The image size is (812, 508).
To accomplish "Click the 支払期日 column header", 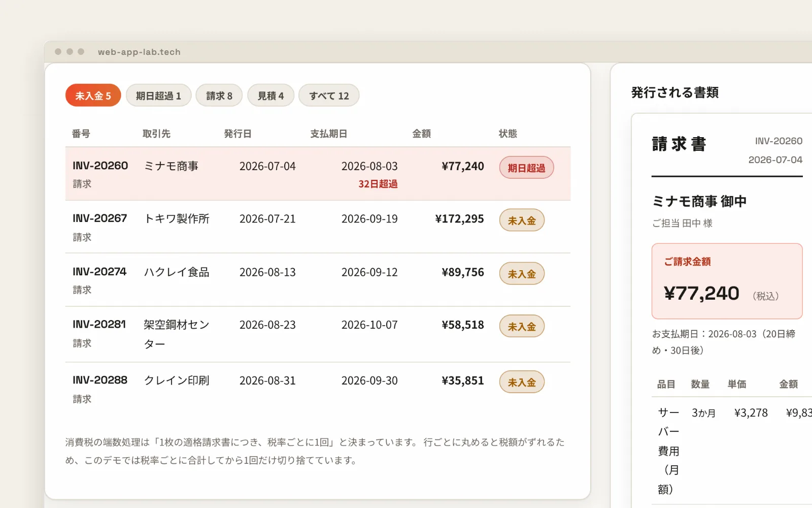I will 329,134.
